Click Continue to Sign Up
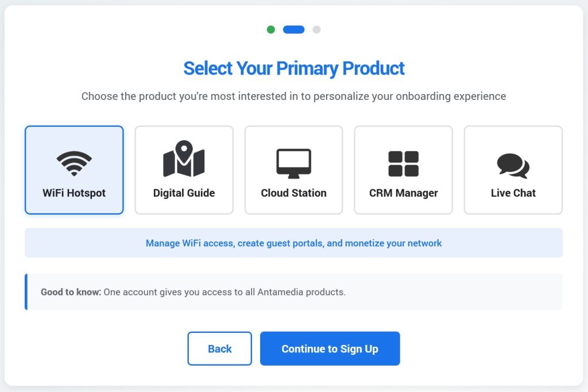This screenshot has height=392, width=588. 330,348
